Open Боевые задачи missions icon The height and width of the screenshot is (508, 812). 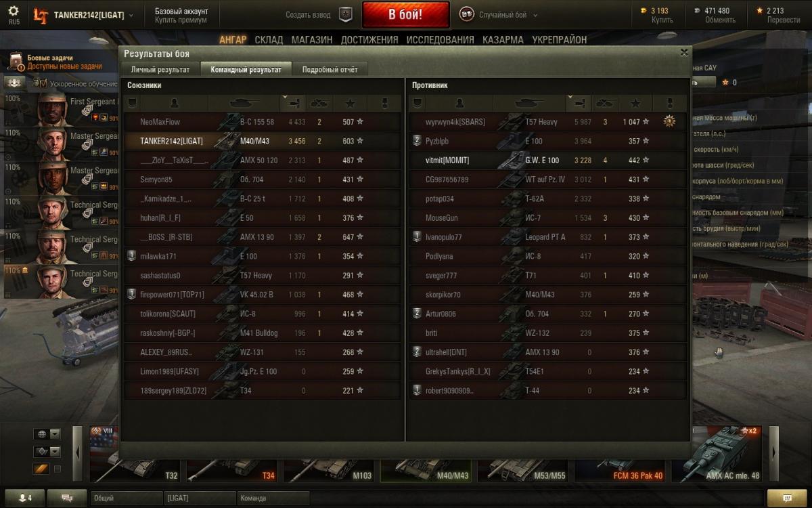point(16,62)
